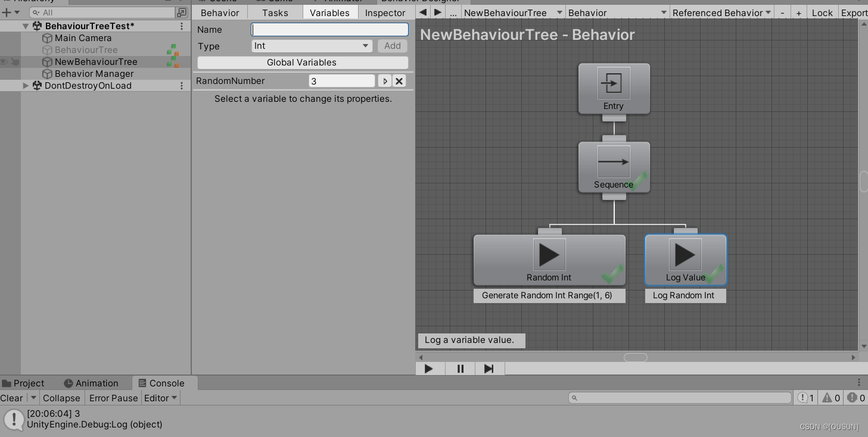Click the RandomNumber value field
Viewport: 868px width, 437px height.
pos(342,81)
